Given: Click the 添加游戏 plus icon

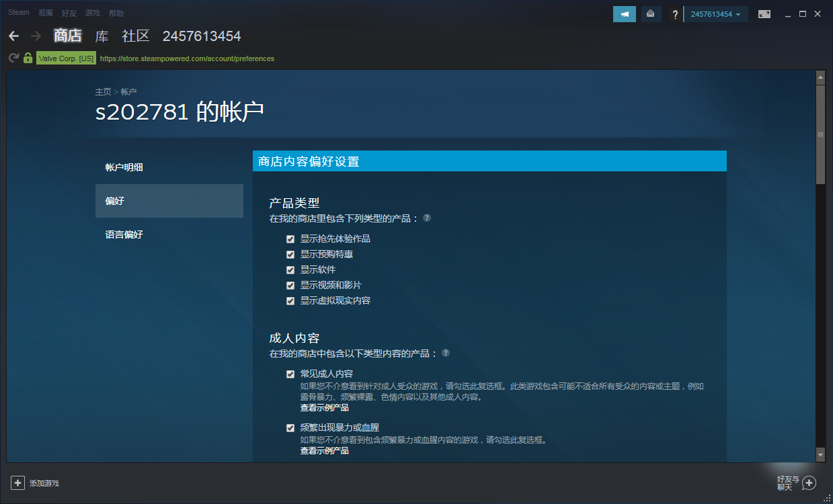Looking at the screenshot, I should point(17,482).
